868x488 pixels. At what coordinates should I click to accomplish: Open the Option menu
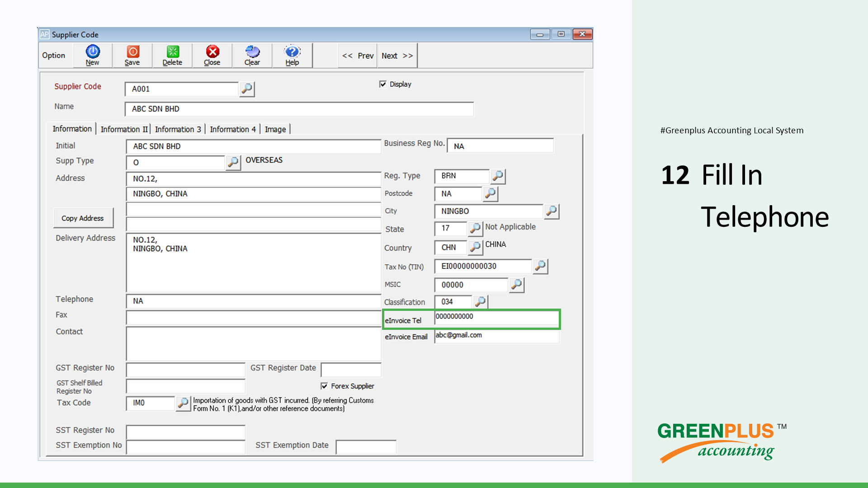(54, 56)
